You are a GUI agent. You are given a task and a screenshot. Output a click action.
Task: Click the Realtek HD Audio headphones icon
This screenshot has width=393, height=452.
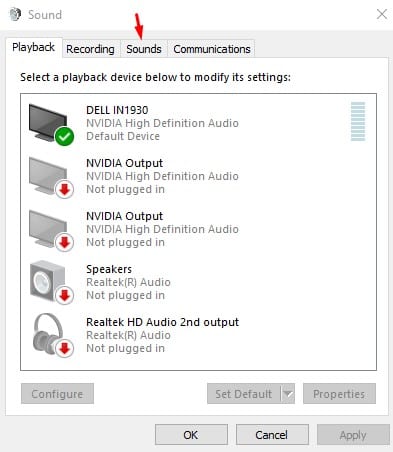pos(52,335)
